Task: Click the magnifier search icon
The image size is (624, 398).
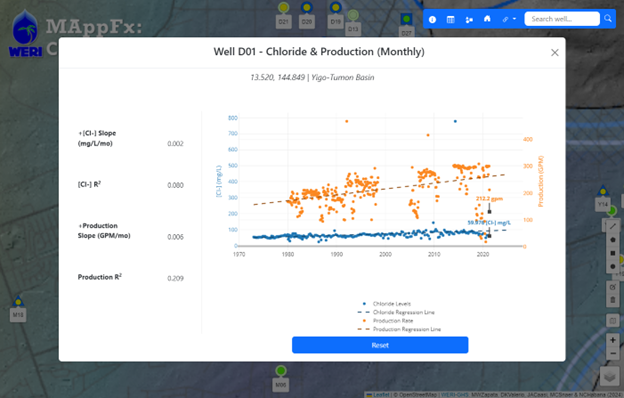Action: point(608,18)
